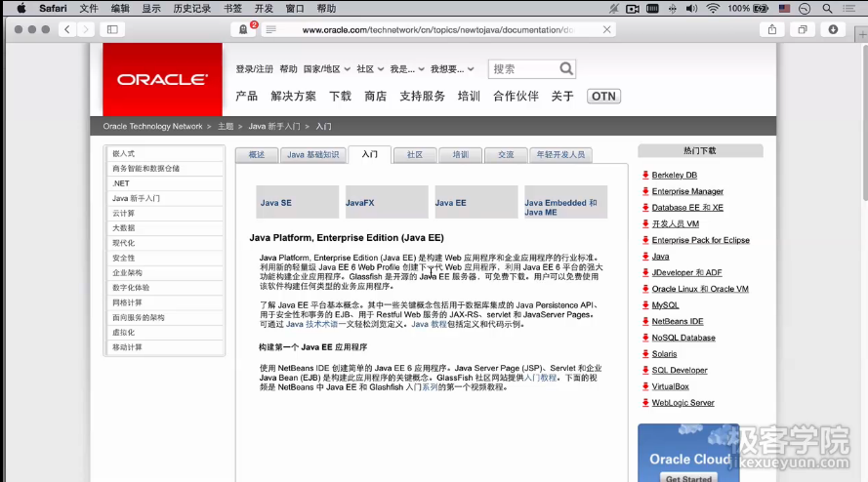The height and width of the screenshot is (482, 868).
Task: Show the Safari sidebar
Action: point(112,29)
